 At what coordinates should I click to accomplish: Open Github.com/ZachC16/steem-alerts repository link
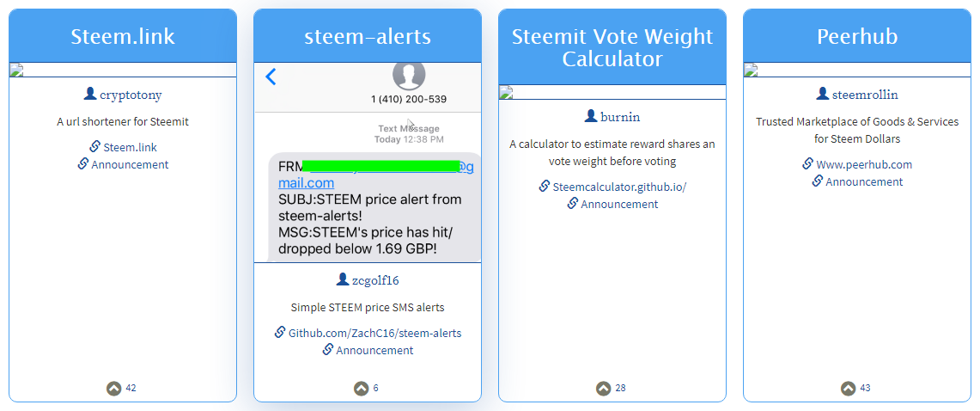[x=374, y=333]
